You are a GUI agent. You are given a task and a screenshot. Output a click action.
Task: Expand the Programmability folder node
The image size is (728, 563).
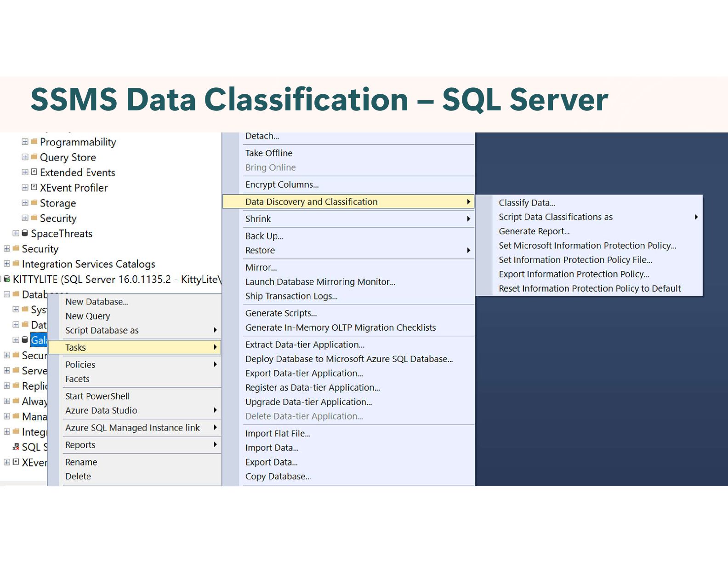[25, 142]
